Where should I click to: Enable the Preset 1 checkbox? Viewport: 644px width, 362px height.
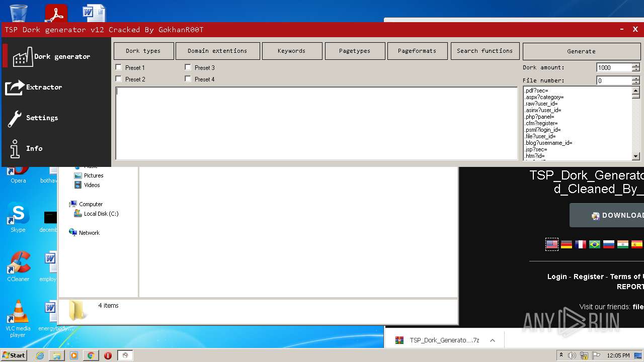pyautogui.click(x=119, y=67)
